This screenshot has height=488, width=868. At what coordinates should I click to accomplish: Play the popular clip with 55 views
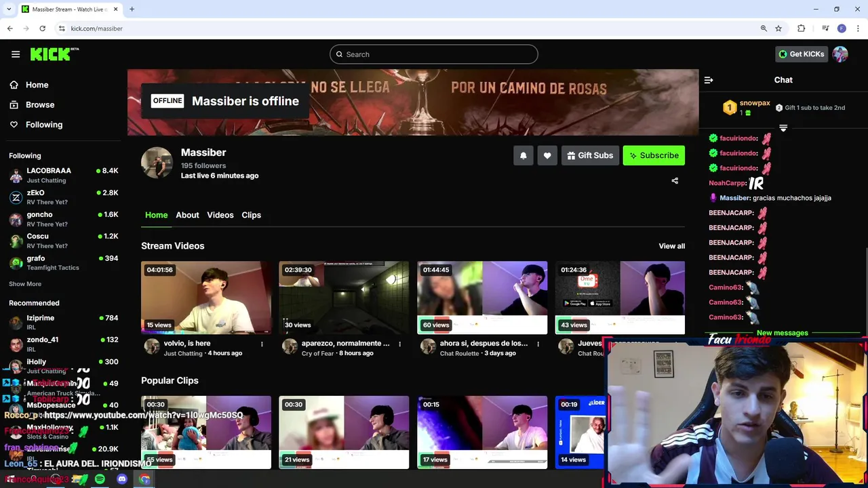tap(206, 432)
